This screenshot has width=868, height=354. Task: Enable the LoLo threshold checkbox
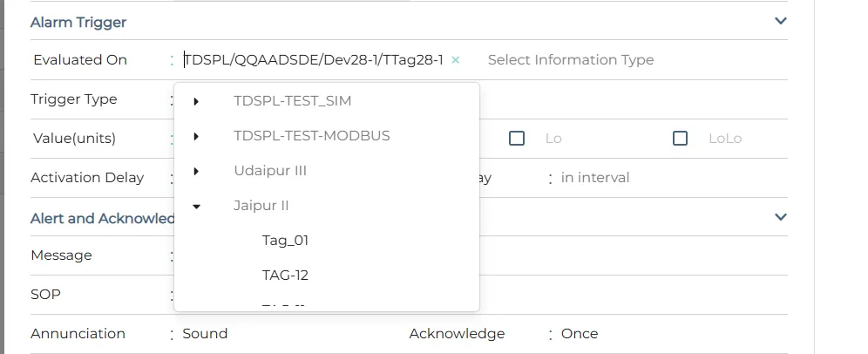681,139
